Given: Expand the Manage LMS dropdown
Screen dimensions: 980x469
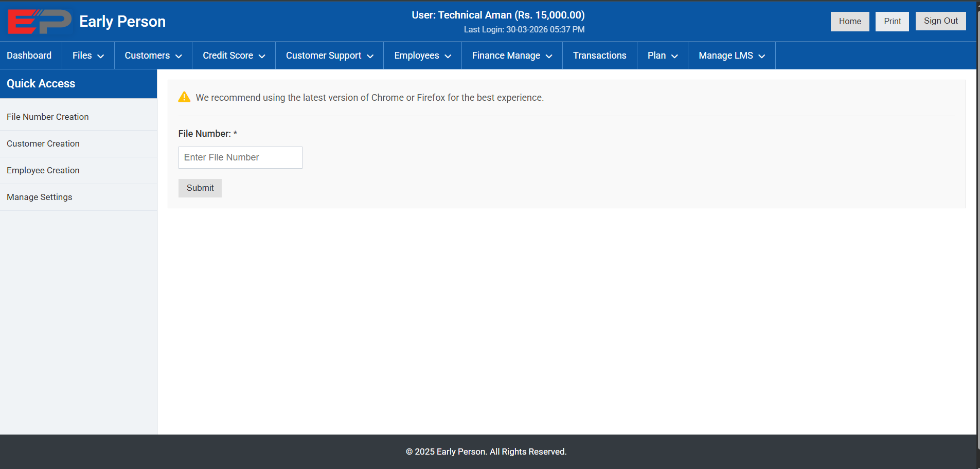Looking at the screenshot, I should point(731,55).
